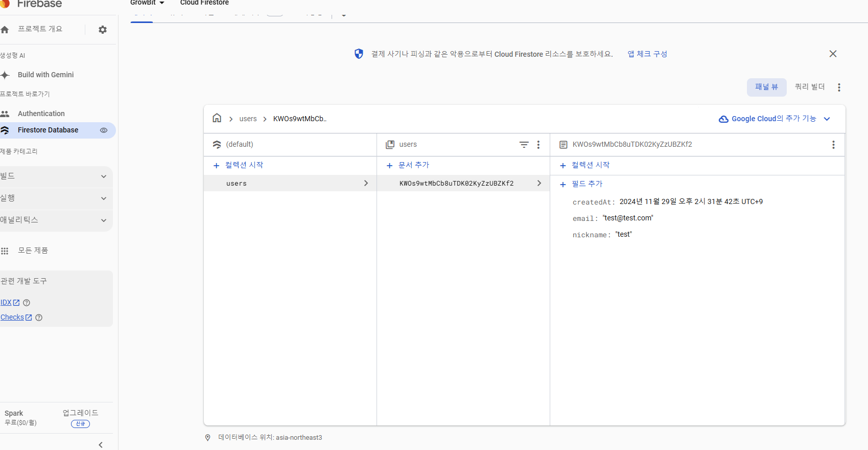Image resolution: width=868 pixels, height=450 pixels.
Task: Click the shield icon in the banner
Action: [x=359, y=54]
